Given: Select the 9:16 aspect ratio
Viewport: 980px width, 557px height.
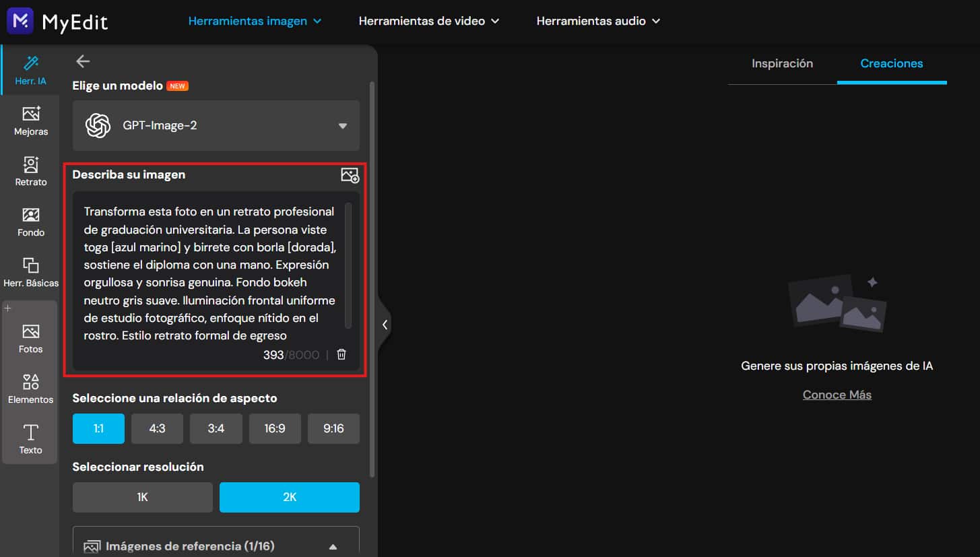Looking at the screenshot, I should click(333, 428).
